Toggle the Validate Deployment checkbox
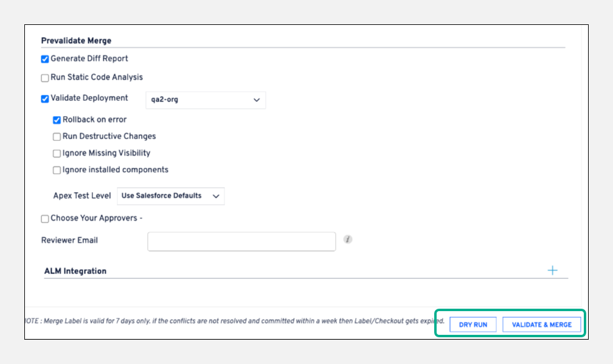613x364 pixels. coord(45,98)
